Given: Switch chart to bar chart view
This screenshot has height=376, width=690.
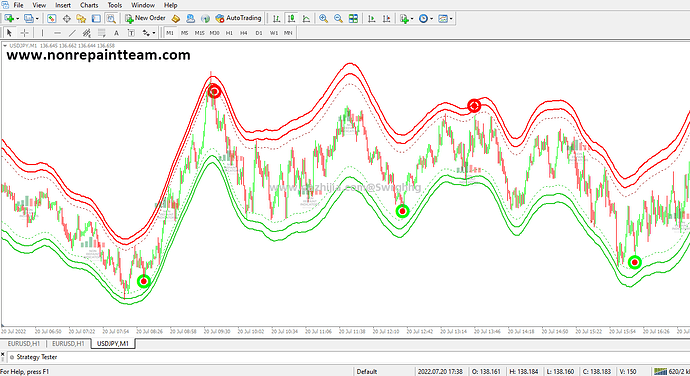Looking at the screenshot, I should click(276, 18).
